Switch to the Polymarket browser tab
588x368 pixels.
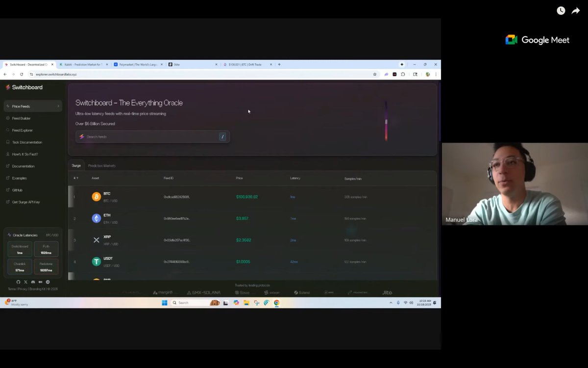click(x=138, y=64)
